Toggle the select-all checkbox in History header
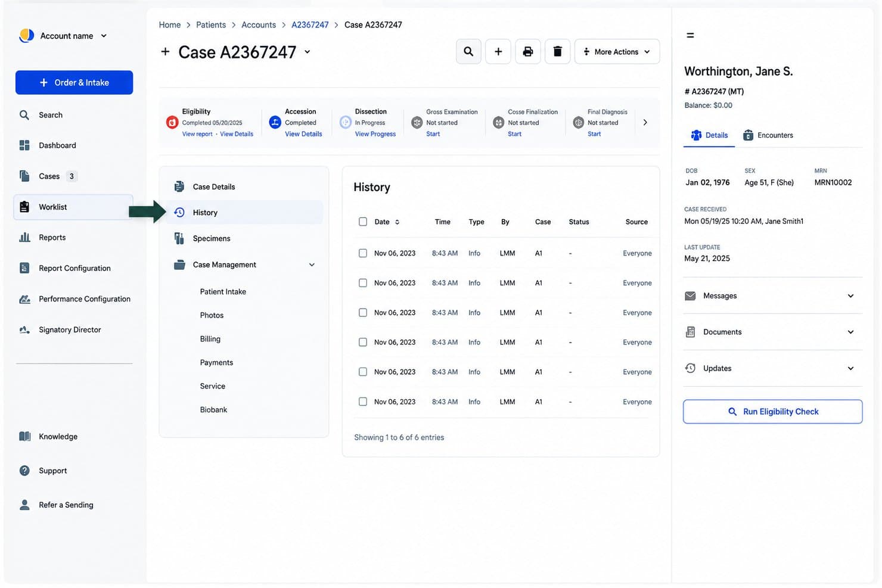This screenshot has height=588, width=882. coord(363,222)
